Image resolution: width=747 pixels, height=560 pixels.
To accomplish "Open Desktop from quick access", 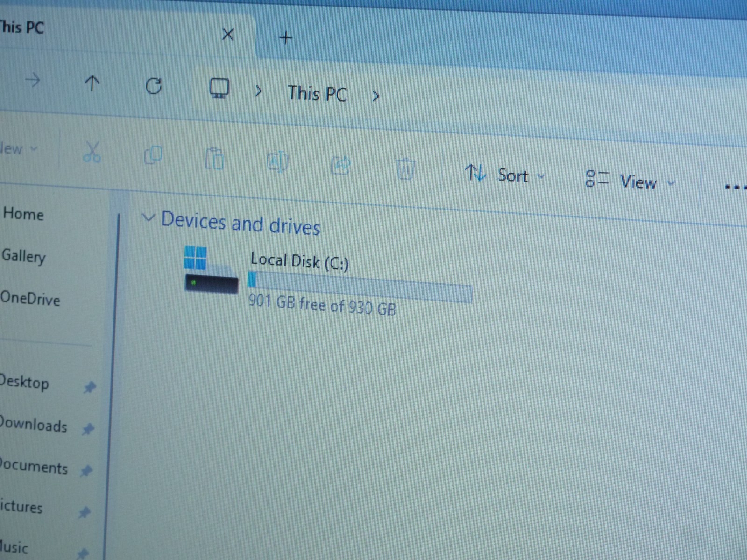I will 24,383.
